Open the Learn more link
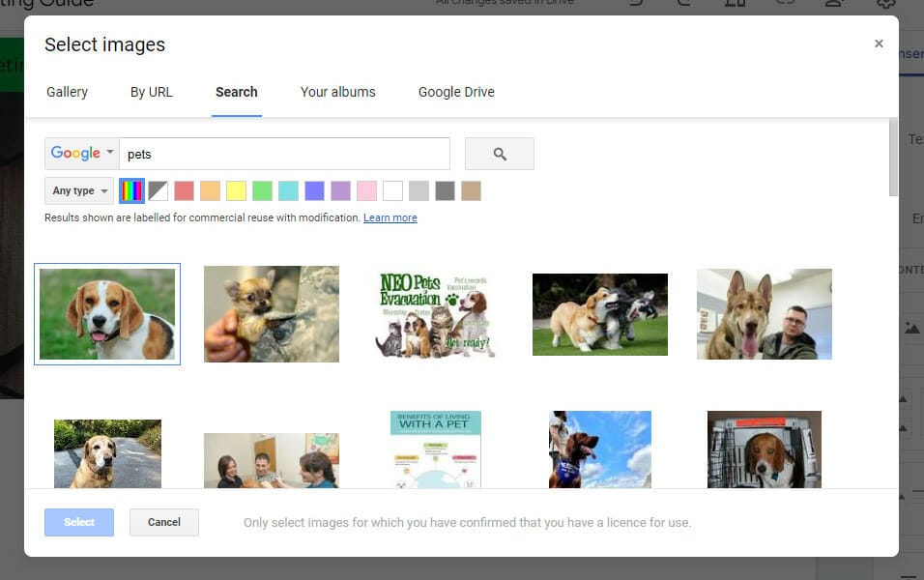924x580 pixels. (x=390, y=217)
